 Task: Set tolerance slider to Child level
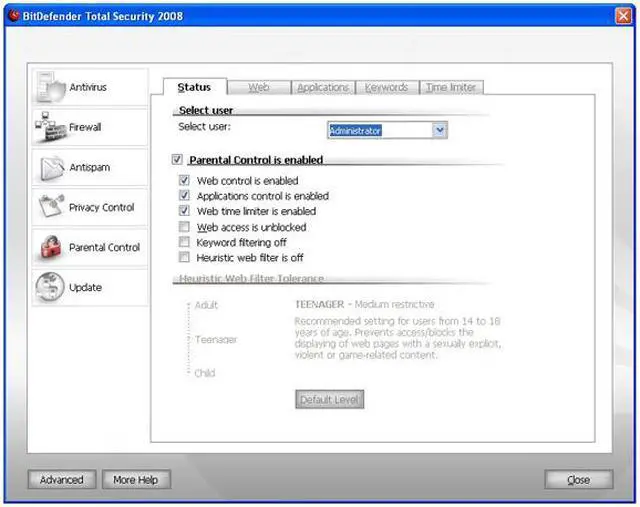tap(186, 373)
